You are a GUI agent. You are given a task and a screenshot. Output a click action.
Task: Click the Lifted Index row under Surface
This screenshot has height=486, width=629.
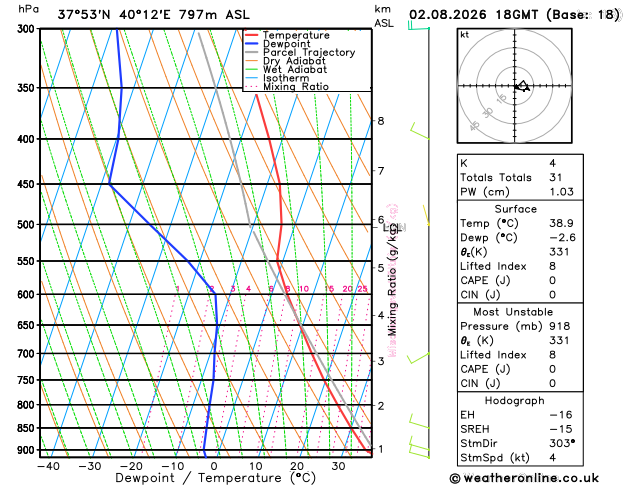(520, 266)
